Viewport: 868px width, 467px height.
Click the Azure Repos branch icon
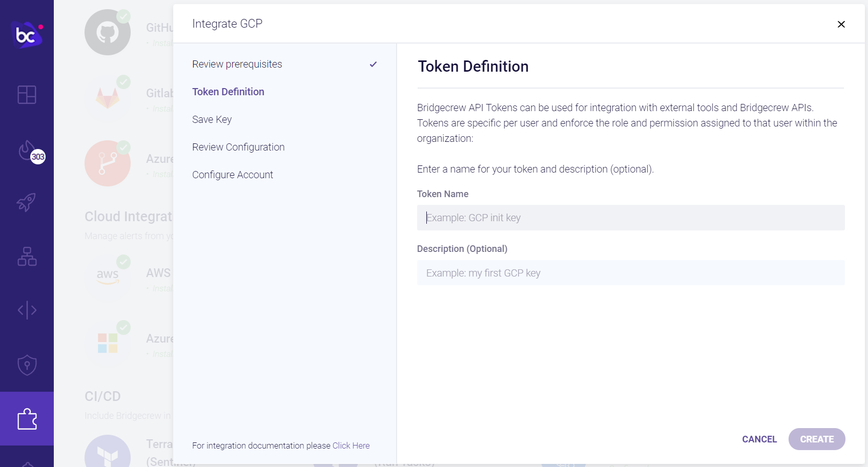coord(108,163)
